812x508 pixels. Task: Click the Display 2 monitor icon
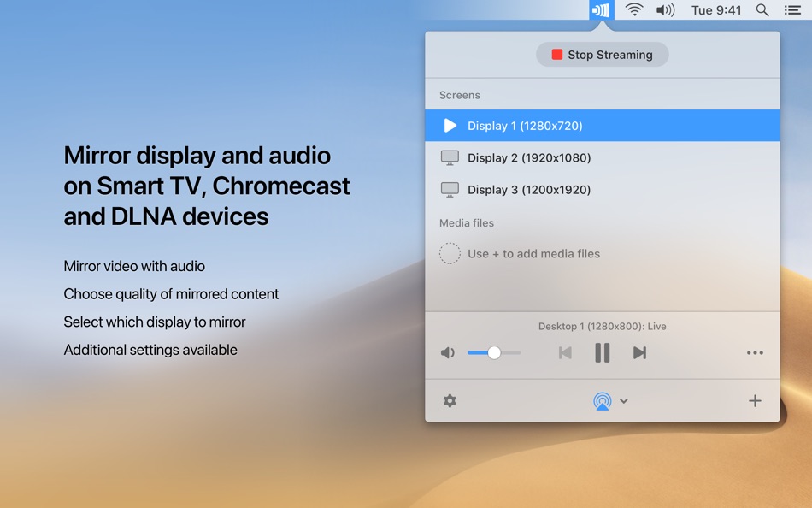click(450, 157)
